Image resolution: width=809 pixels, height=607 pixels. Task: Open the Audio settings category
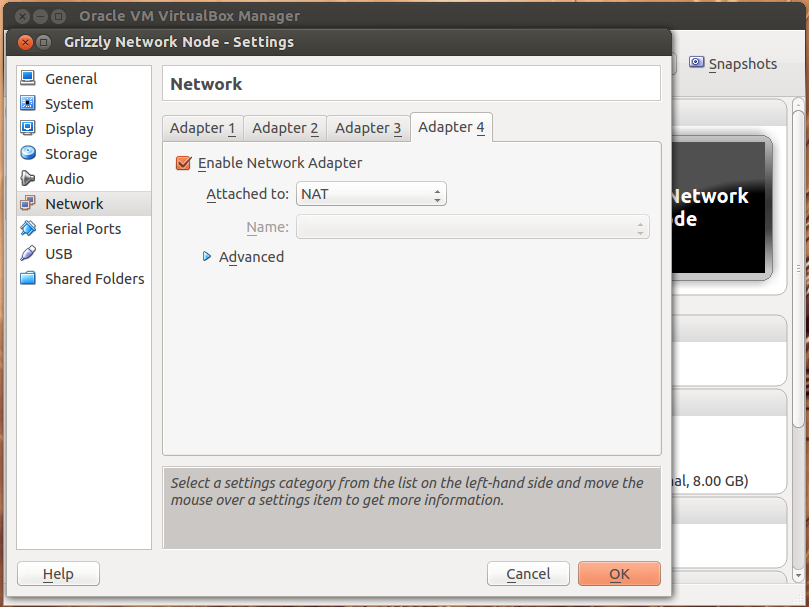(x=84, y=179)
